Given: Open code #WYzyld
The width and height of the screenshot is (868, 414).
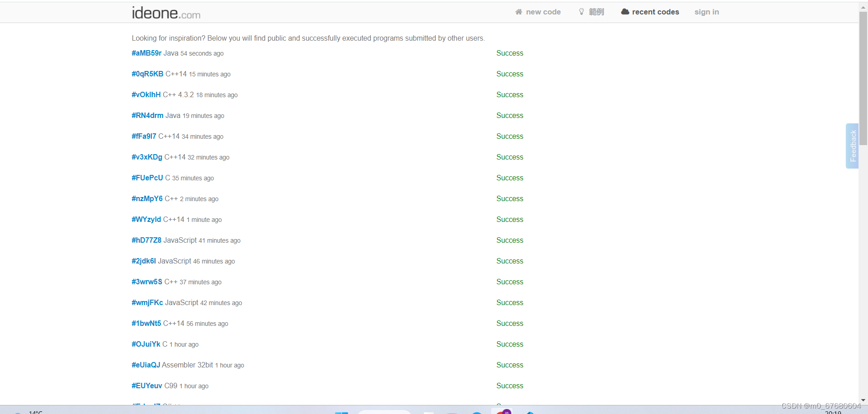Looking at the screenshot, I should [146, 219].
